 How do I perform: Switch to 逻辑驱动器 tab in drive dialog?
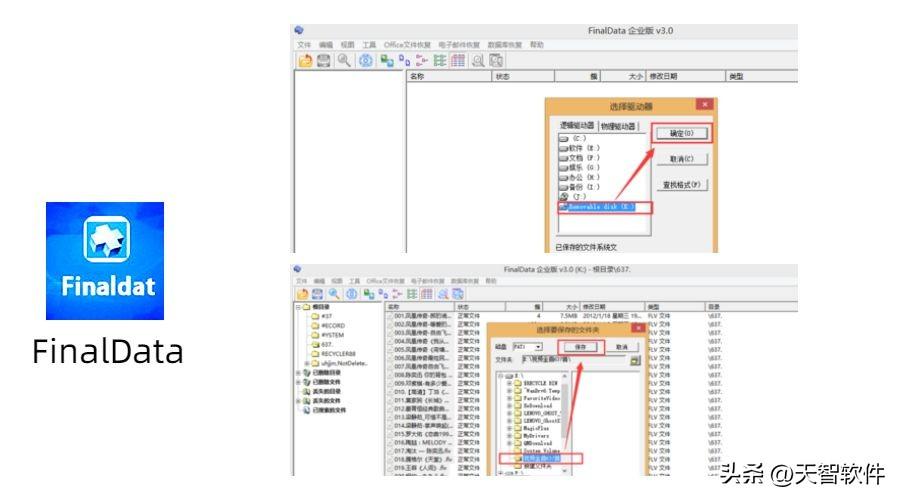(577, 125)
